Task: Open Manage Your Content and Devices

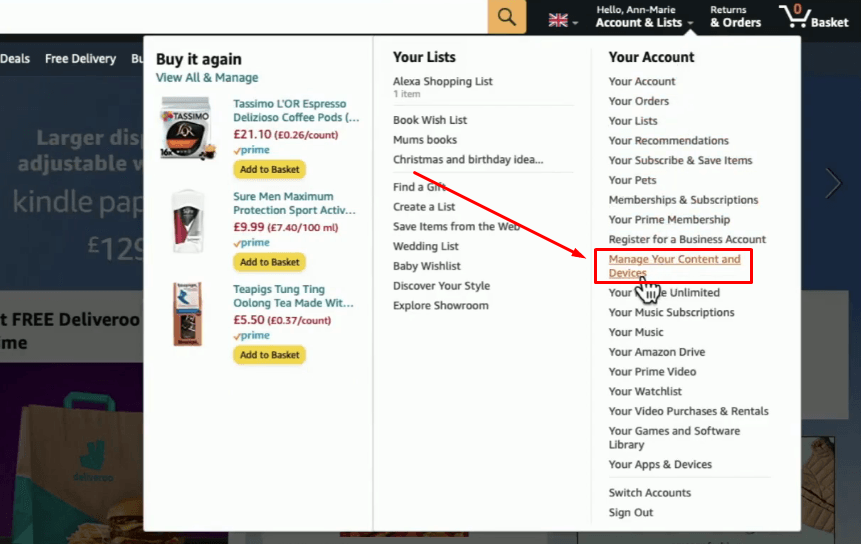Action: point(674,266)
